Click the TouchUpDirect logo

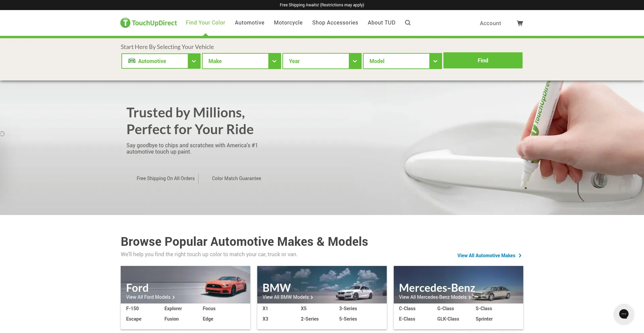pyautogui.click(x=149, y=23)
